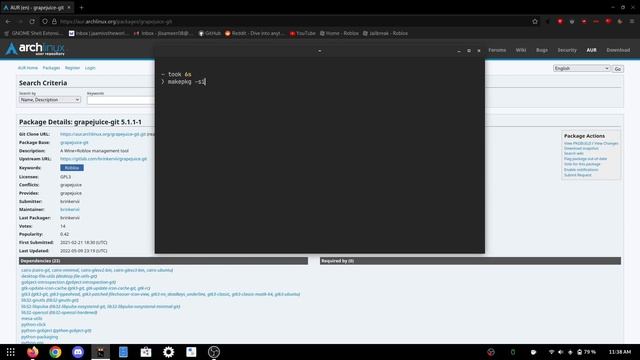The image size is (640, 360).
Task: Open the Bugs nav item
Action: [x=542, y=50]
